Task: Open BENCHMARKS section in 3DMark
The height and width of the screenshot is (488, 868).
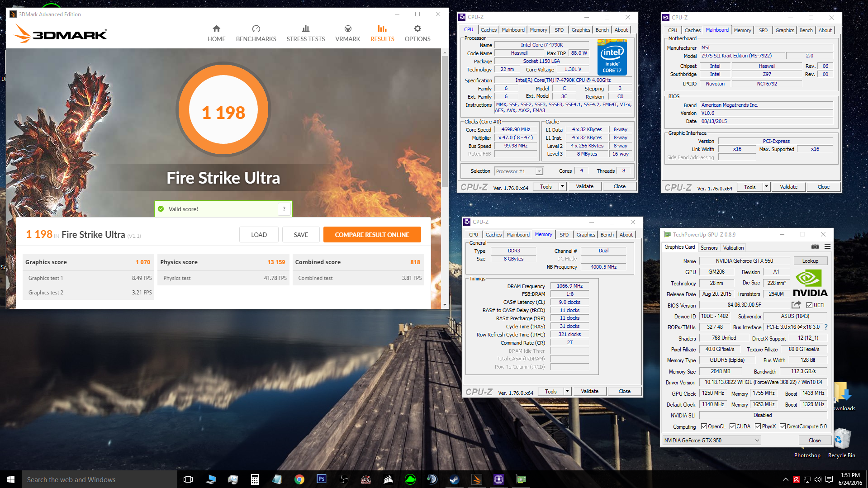Action: click(x=256, y=34)
